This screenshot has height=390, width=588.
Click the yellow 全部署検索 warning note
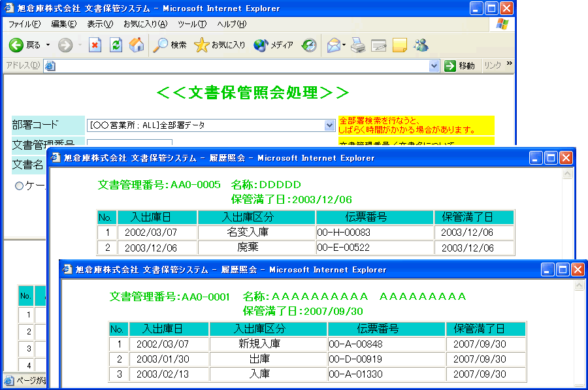[416, 125]
